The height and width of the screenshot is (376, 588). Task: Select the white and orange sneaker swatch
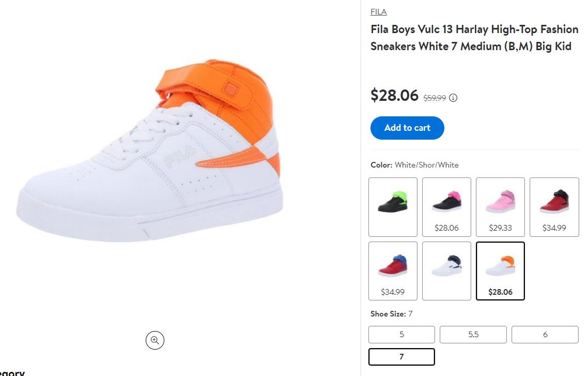click(x=500, y=271)
